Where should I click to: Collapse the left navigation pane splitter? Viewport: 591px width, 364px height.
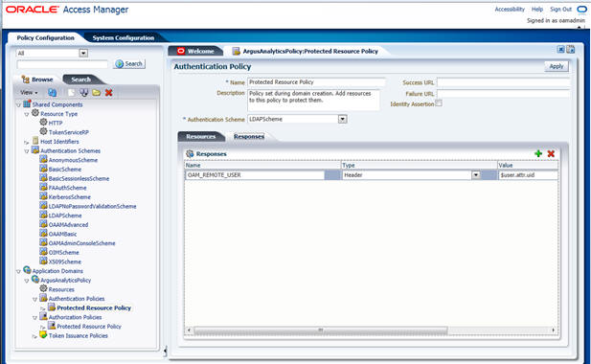click(x=165, y=352)
